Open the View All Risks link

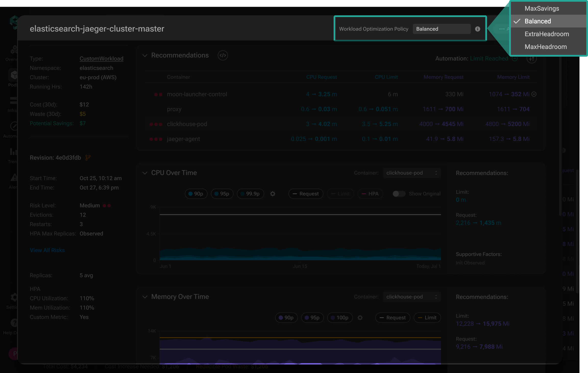[47, 250]
